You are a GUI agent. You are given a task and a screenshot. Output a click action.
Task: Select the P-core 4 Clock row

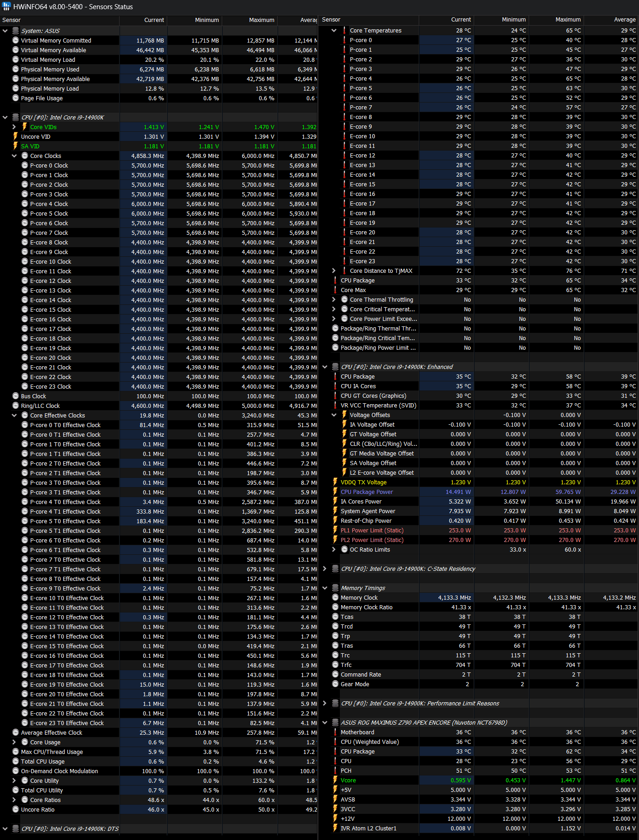(x=159, y=204)
